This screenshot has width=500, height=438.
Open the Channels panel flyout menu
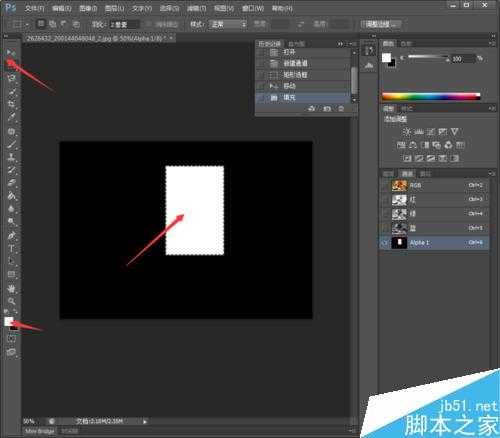pyautogui.click(x=492, y=173)
